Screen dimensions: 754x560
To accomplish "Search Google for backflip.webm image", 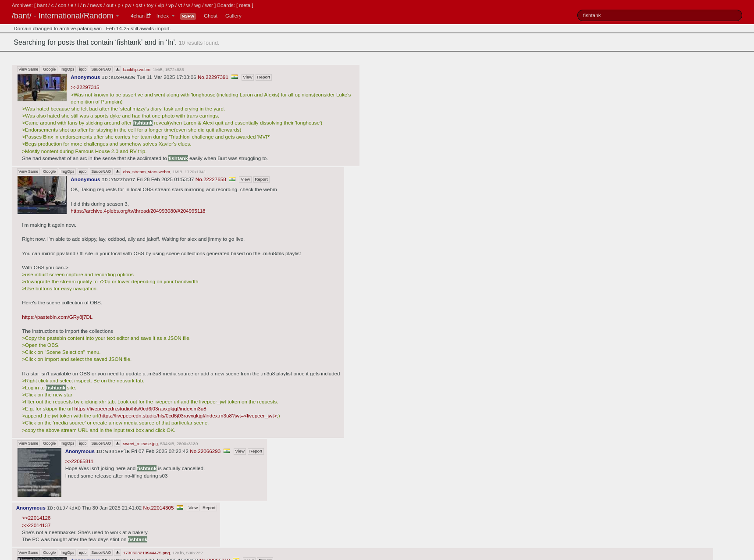I will point(50,69).
